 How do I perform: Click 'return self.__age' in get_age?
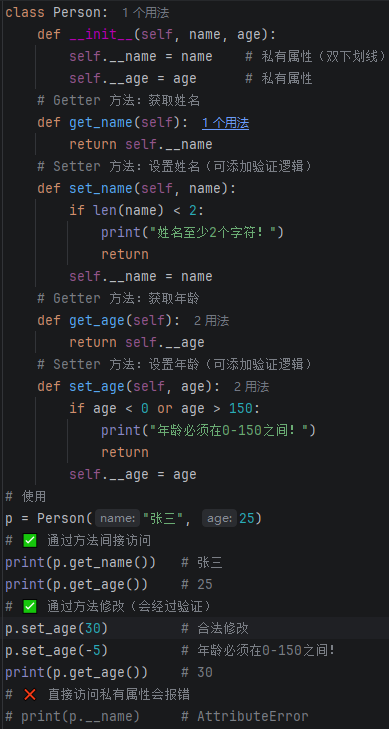point(137,343)
